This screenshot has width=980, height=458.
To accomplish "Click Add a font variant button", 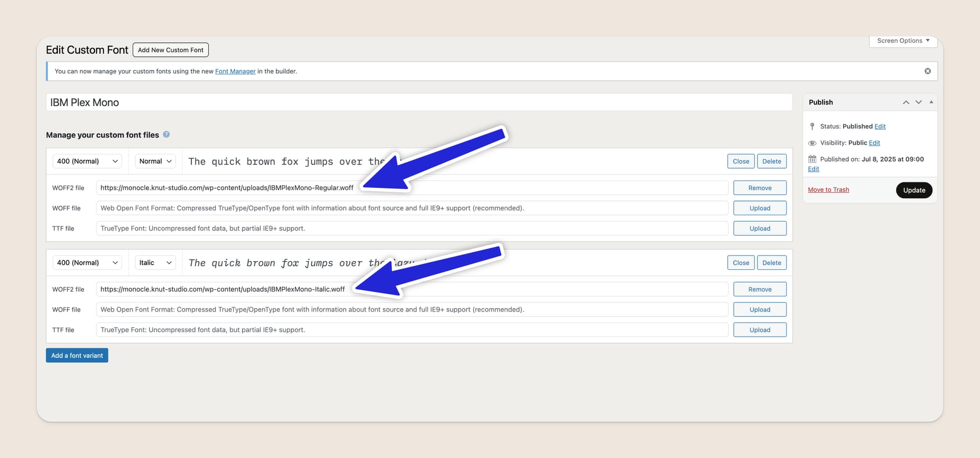I will click(77, 355).
